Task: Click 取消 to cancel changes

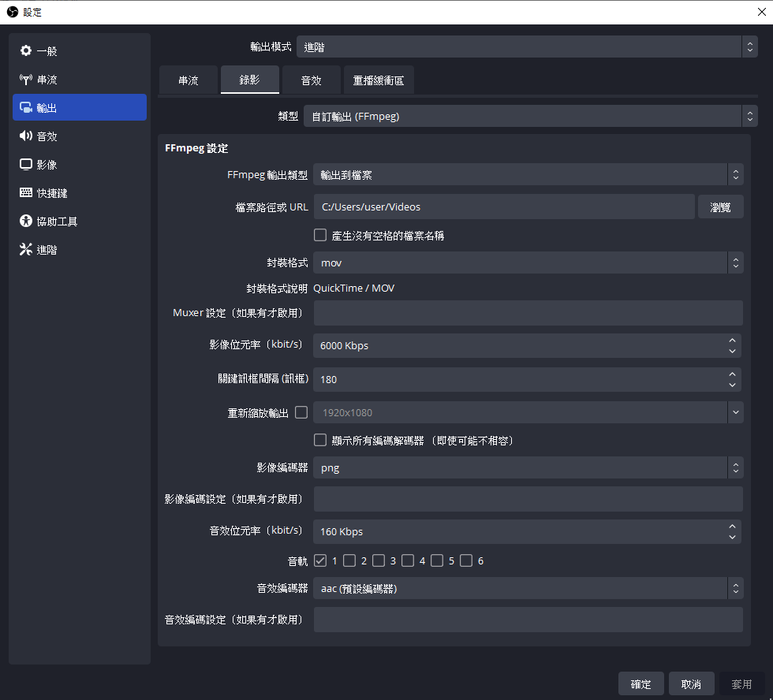Action: (x=691, y=683)
